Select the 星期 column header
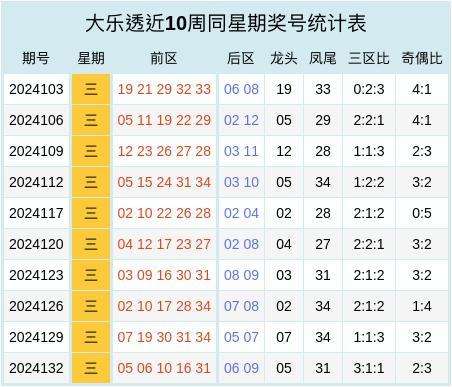Screen dimensions: 452x387 91,58
